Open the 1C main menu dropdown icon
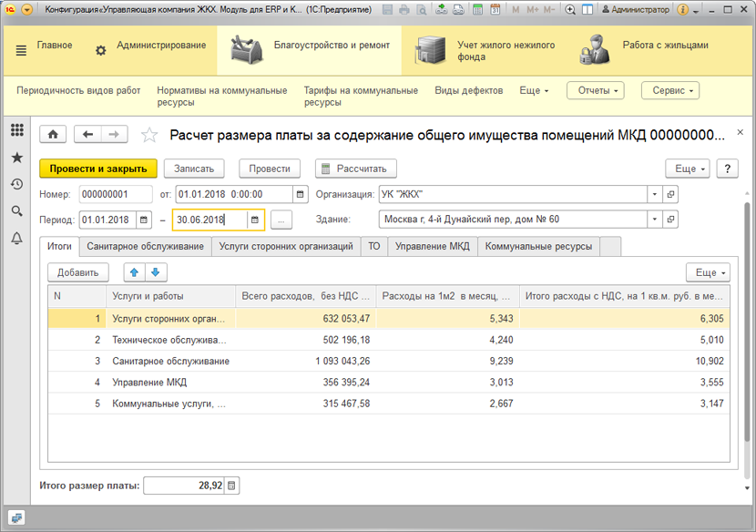The width and height of the screenshot is (756, 532). click(x=27, y=10)
